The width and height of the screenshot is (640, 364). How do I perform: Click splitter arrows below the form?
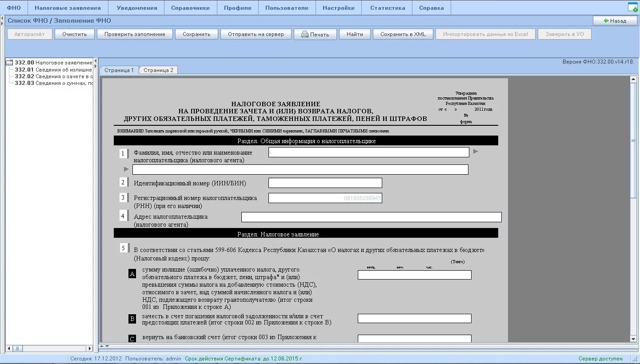(x=104, y=346)
